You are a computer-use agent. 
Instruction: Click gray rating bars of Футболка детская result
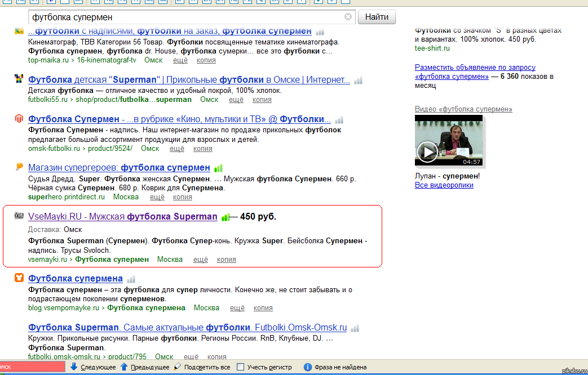tap(359, 81)
